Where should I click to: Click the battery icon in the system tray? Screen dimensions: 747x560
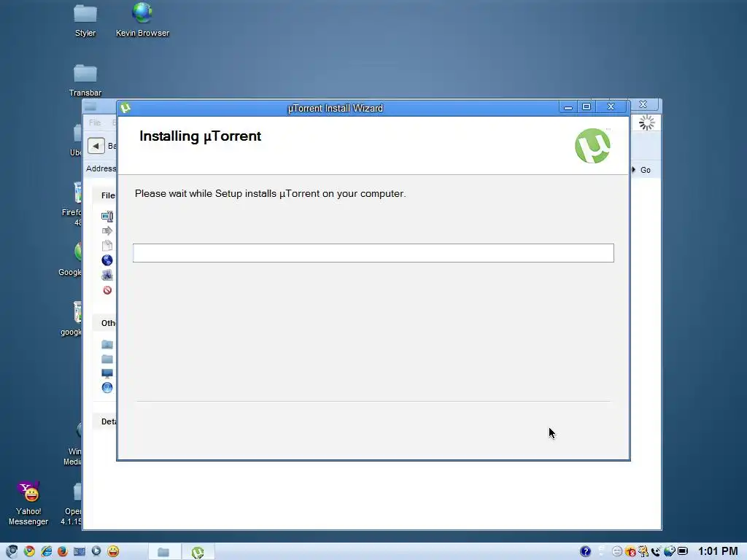click(683, 551)
